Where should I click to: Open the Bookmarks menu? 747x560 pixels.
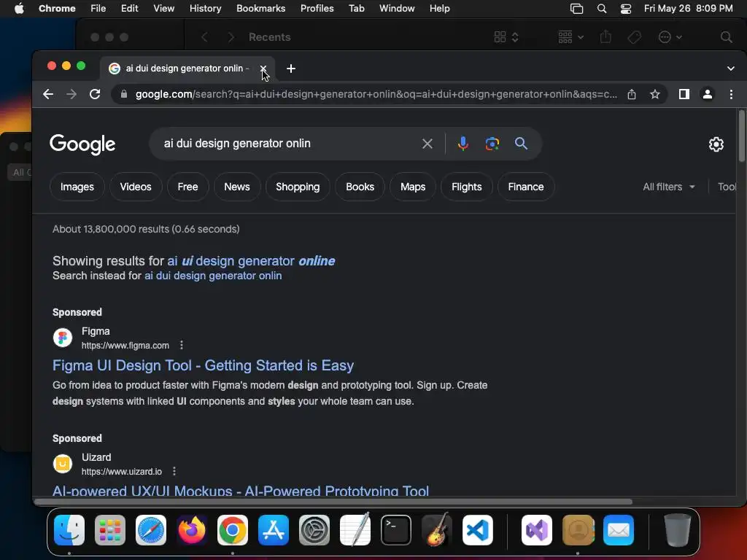260,9
